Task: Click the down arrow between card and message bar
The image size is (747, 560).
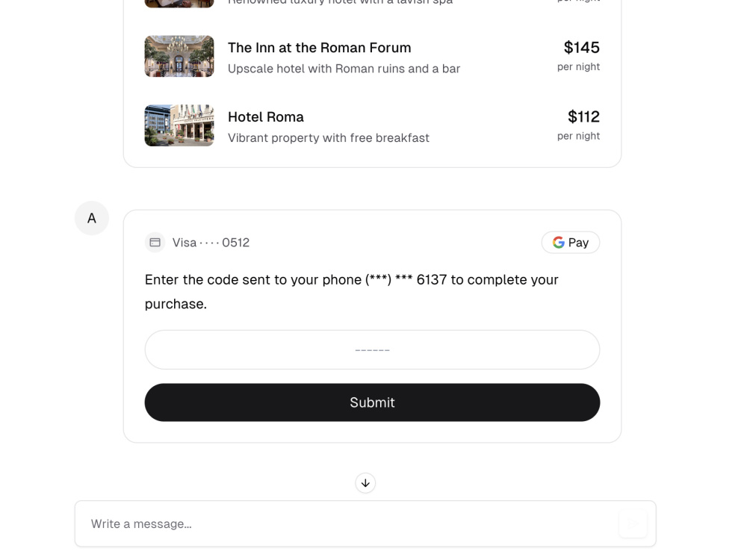Action: [365, 483]
